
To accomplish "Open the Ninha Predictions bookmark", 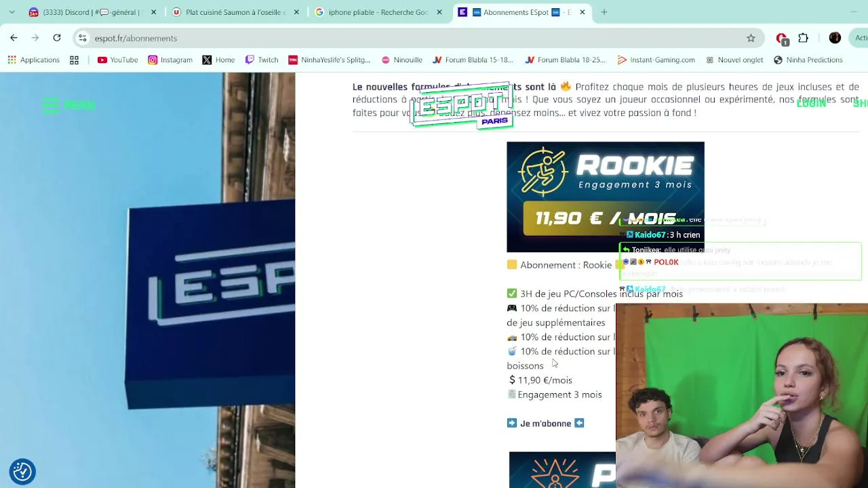I will click(x=808, y=60).
